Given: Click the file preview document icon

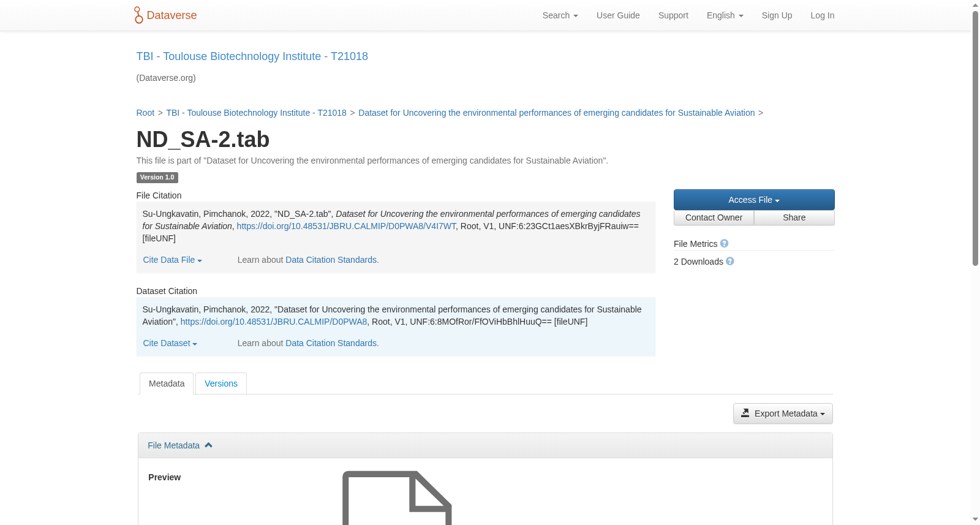Looking at the screenshot, I should (397, 497).
